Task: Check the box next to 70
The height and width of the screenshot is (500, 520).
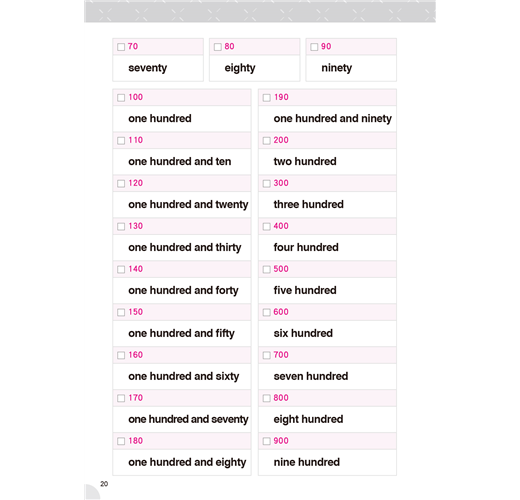Action: point(121,47)
